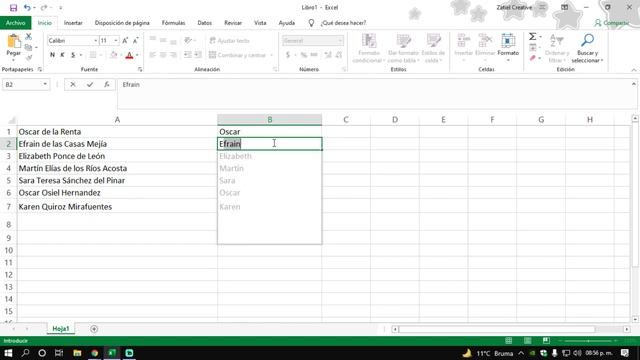This screenshot has width=640, height=360.
Task: Cancel the cell entry with X icon
Action: (73, 84)
